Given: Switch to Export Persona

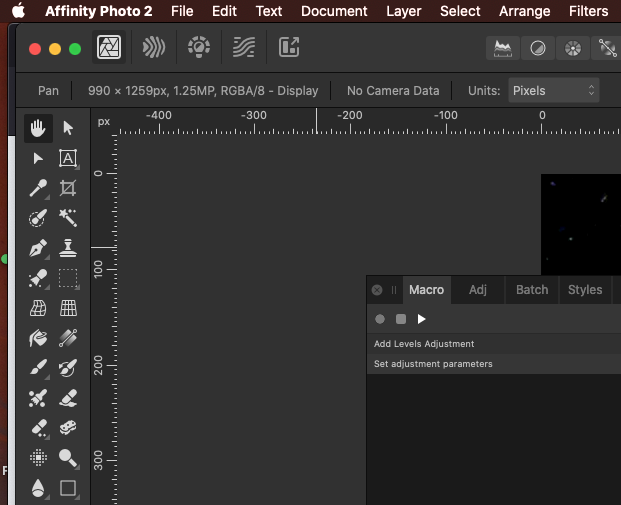Looking at the screenshot, I should pyautogui.click(x=289, y=47).
